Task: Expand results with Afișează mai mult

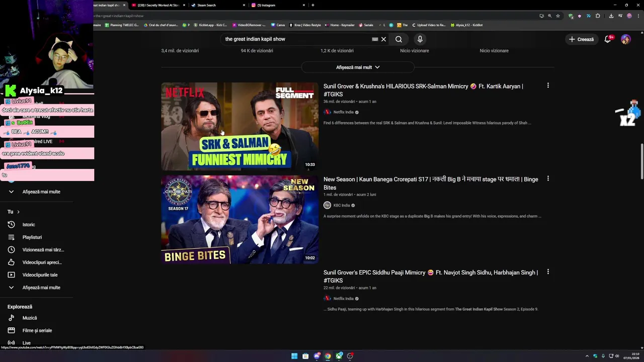Action: [x=358, y=67]
